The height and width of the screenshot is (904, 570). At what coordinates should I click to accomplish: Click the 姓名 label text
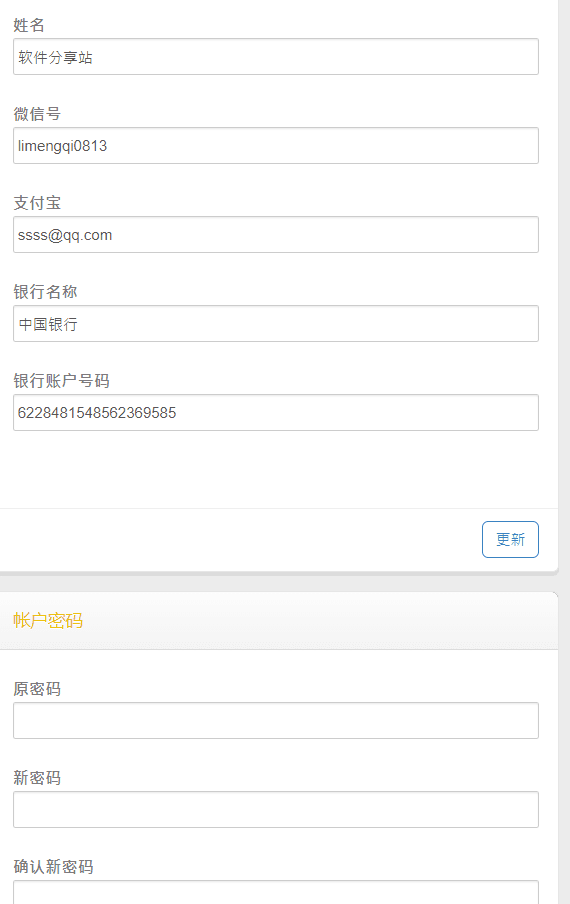click(29, 25)
